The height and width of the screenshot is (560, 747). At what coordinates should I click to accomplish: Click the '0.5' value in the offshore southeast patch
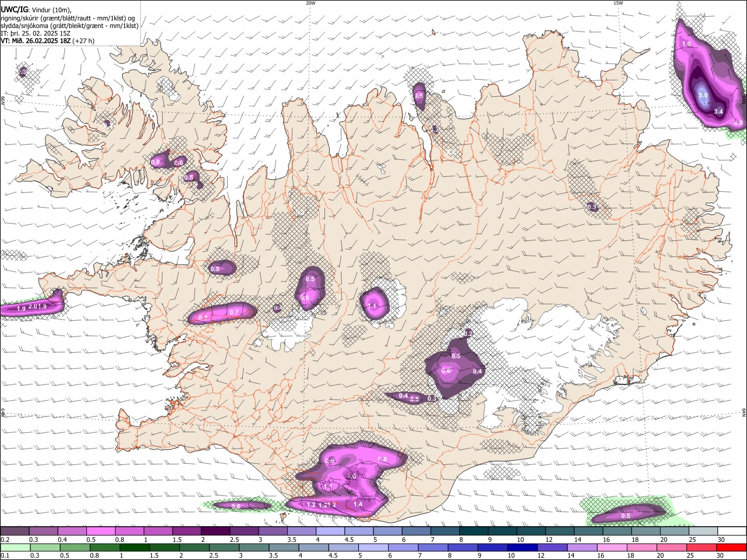[626, 516]
